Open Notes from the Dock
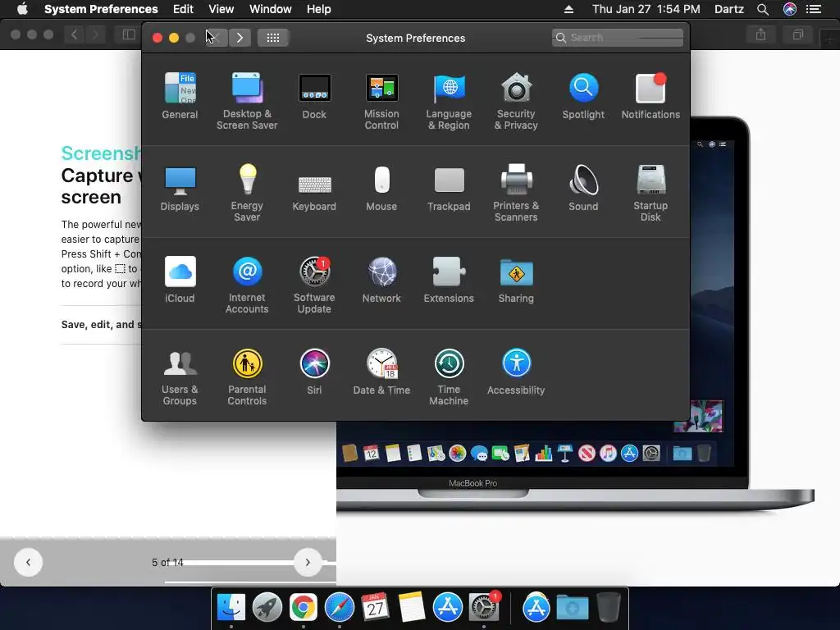Viewport: 840px width, 630px height. coord(412,607)
